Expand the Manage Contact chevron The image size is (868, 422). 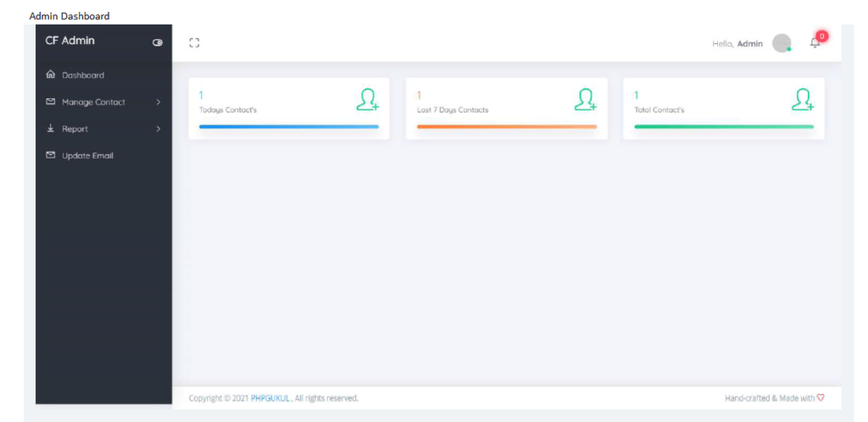pos(159,102)
